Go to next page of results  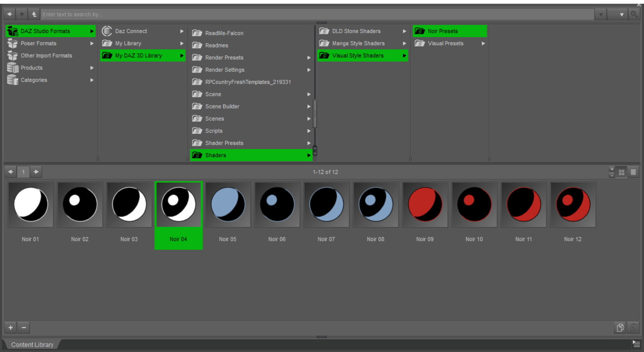coord(36,172)
